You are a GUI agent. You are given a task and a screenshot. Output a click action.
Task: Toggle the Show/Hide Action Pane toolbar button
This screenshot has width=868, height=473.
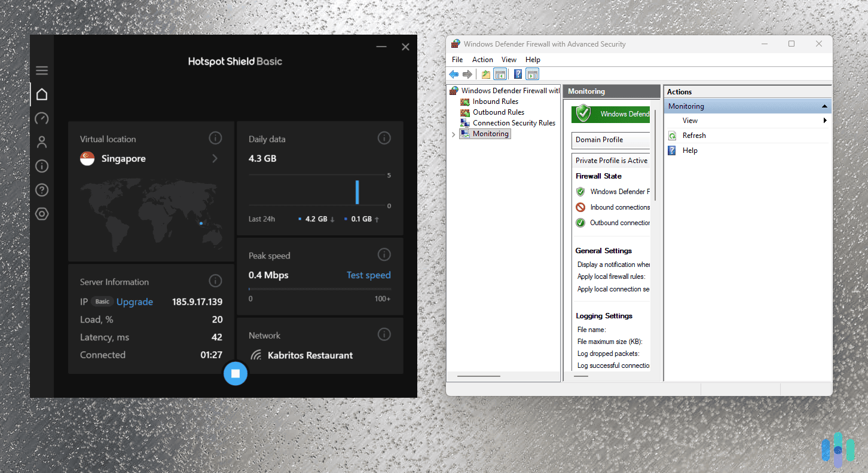pos(532,73)
